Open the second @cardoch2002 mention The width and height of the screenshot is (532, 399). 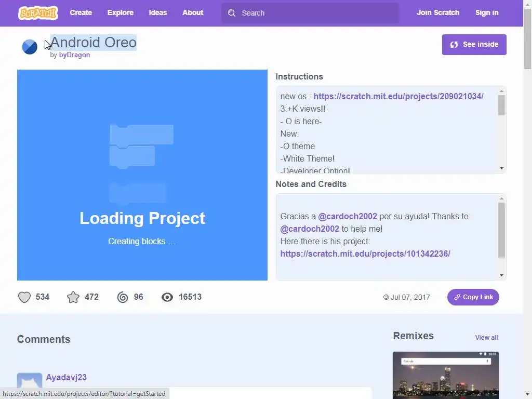310,229
